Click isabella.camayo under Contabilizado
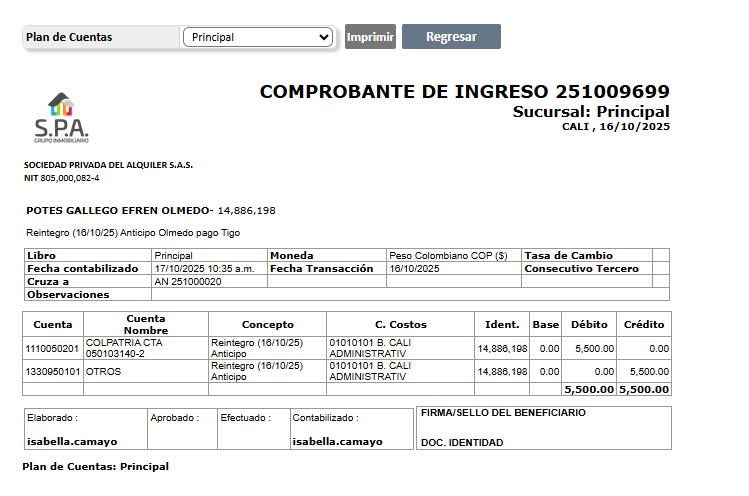This screenshot has width=749, height=496. tap(337, 441)
